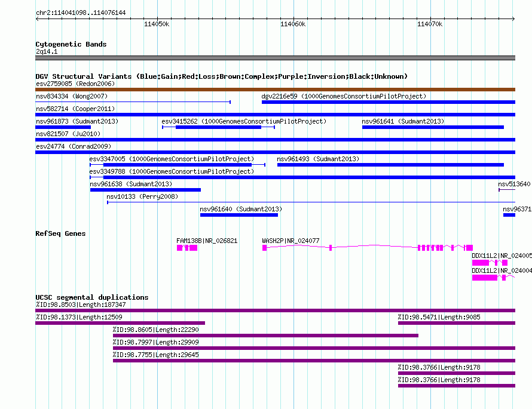Select variant nsv961493 (Sudmant2013) label
This screenshot has width=532, height=409.
coord(318,159)
